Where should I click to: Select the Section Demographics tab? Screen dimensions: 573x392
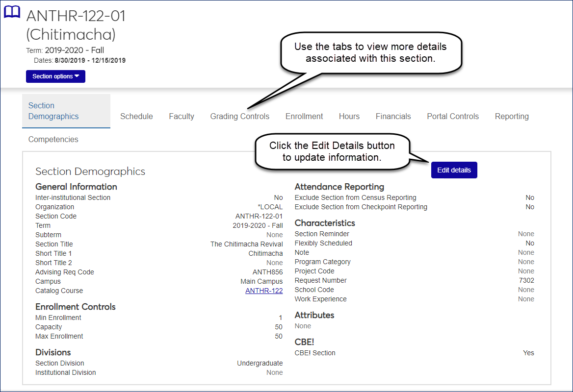(53, 111)
